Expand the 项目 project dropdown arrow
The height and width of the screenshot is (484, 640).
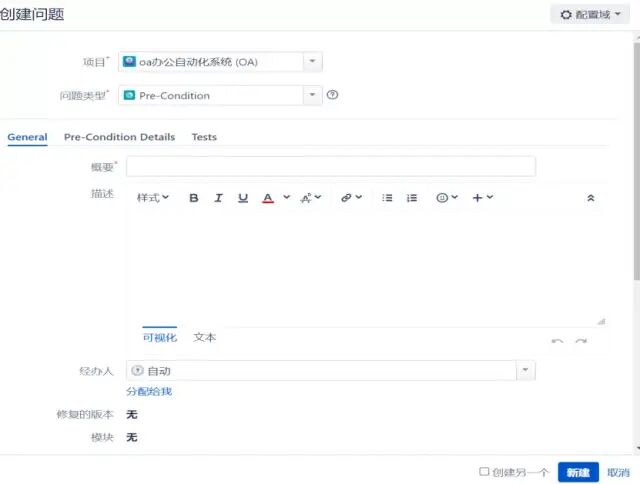tap(312, 62)
